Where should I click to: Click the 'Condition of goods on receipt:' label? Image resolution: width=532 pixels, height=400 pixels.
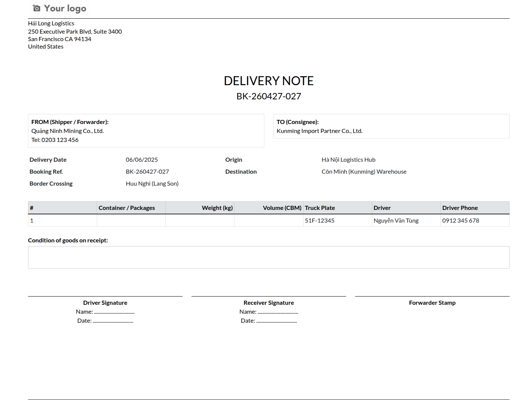point(68,240)
